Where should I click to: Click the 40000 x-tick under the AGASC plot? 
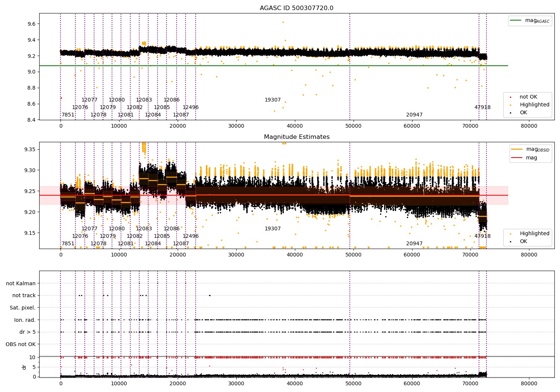point(295,126)
